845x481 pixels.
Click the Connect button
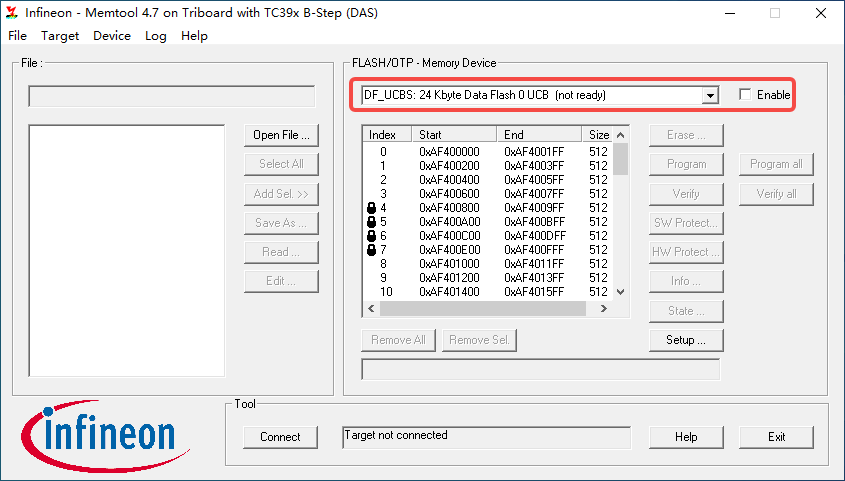tap(280, 437)
